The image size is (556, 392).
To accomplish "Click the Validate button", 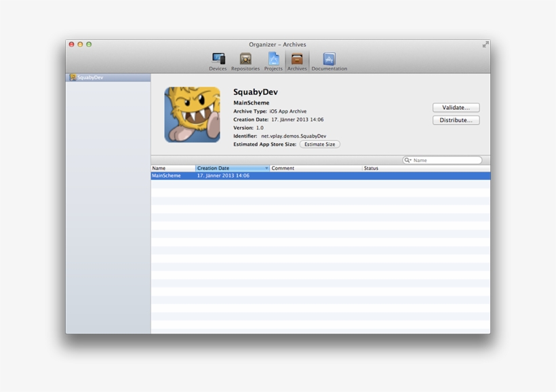I will click(x=456, y=107).
